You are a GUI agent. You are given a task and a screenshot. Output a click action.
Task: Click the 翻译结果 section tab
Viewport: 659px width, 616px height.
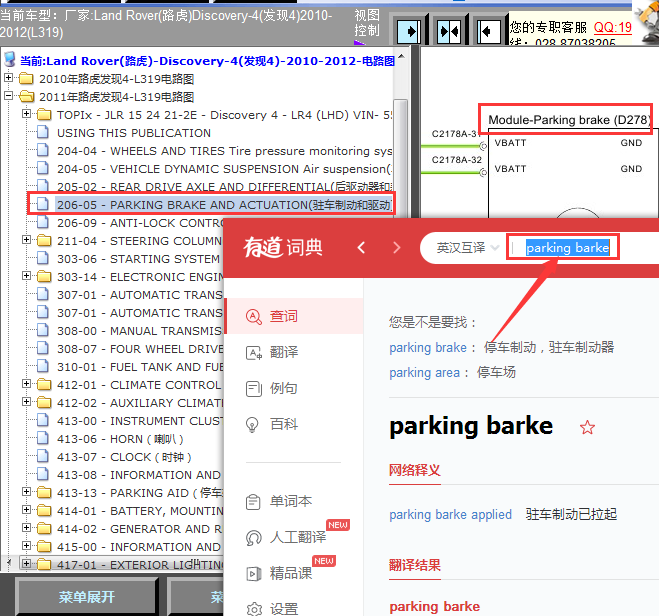pos(414,566)
